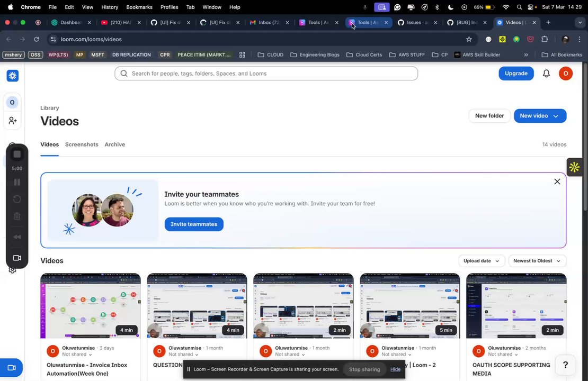
Task: Open the Engineering Blogs bookmarks folder
Action: pyautogui.click(x=315, y=55)
